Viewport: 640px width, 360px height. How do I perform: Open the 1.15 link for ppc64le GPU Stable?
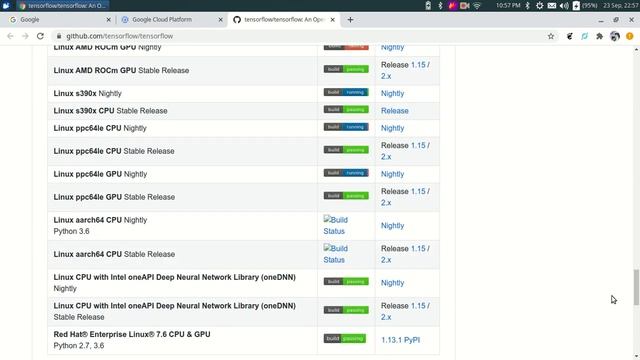[x=418, y=191]
